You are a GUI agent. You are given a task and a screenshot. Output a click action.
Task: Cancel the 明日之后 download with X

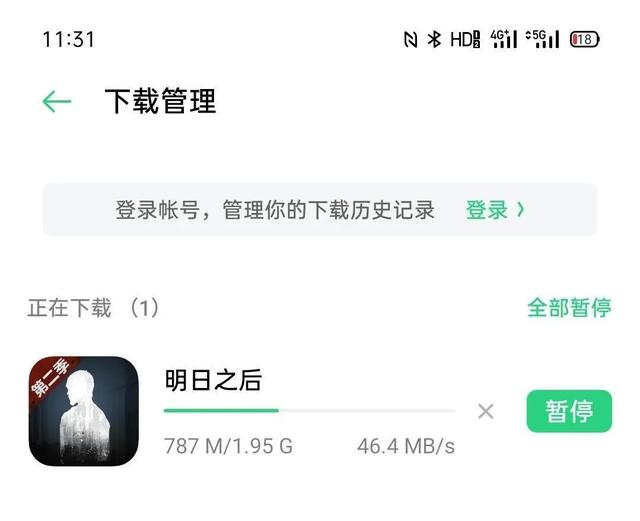[486, 411]
